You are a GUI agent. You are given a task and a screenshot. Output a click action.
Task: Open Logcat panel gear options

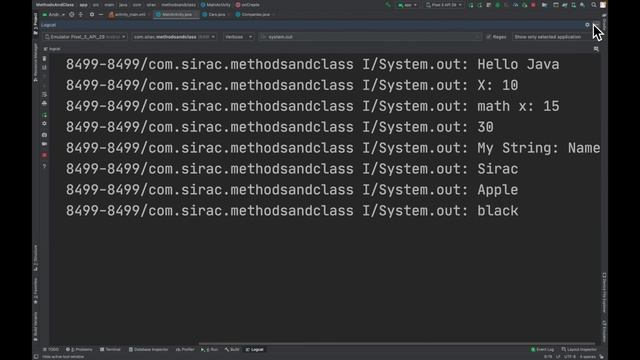587,25
